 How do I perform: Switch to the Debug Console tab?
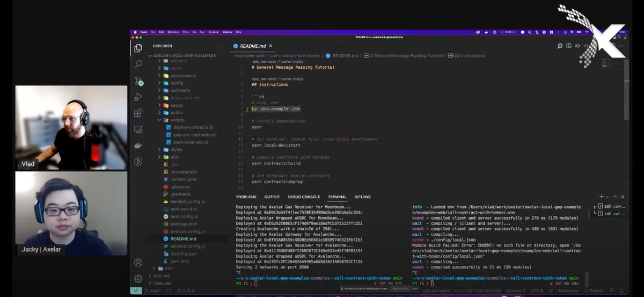[x=304, y=197]
